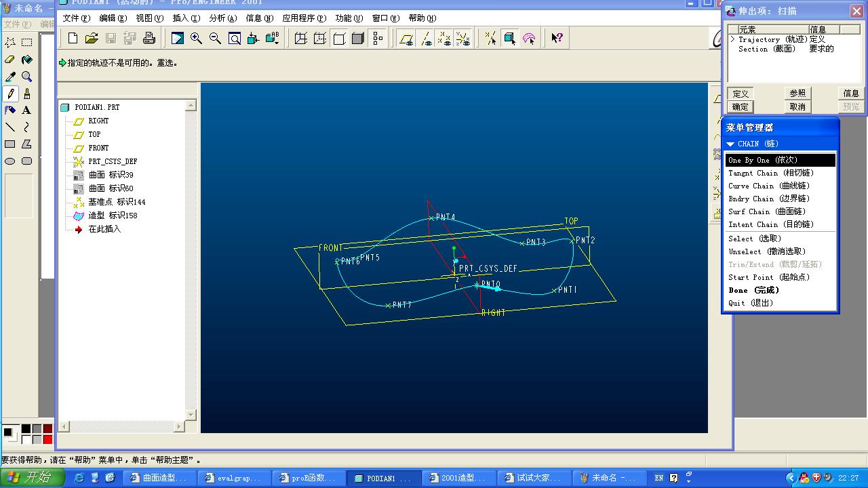The width and height of the screenshot is (868, 488).
Task: Choose Tangnt Chain (相切链) option
Action: pos(780,173)
